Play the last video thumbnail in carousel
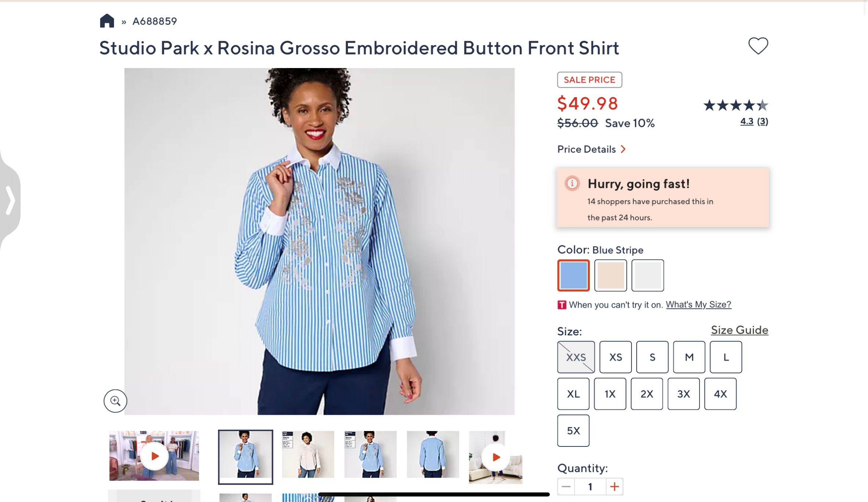Screen dimensions: 868x502 496,457
